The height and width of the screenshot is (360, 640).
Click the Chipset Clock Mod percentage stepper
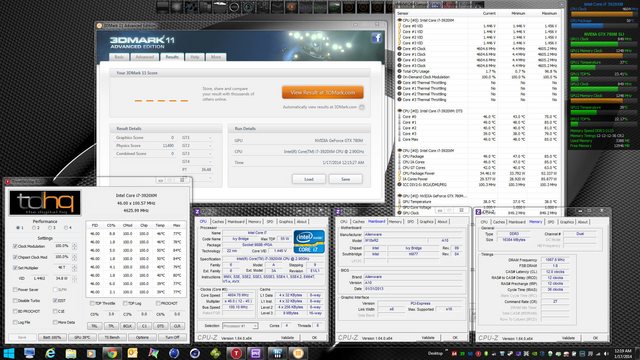tap(74, 257)
